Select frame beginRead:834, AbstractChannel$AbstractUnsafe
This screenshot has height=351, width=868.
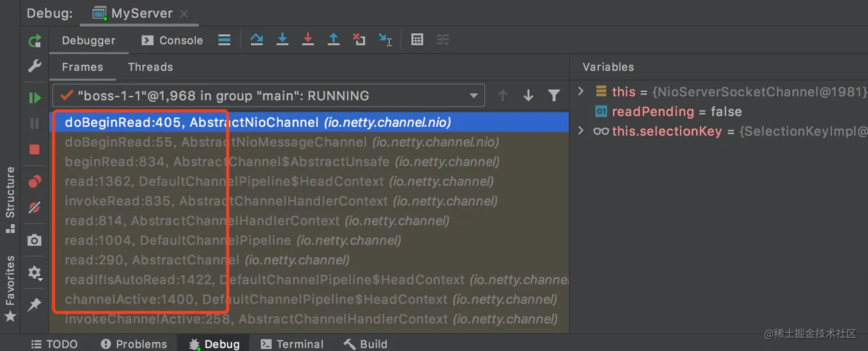pyautogui.click(x=309, y=162)
